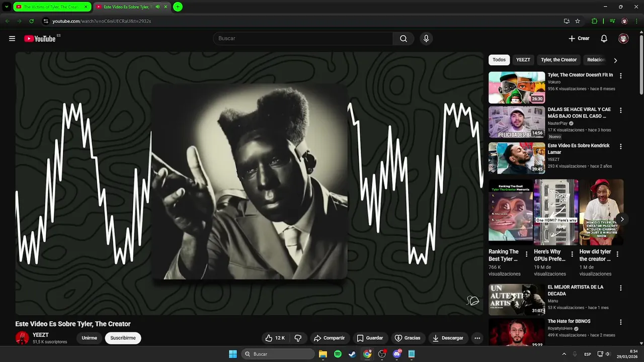
Task: Focus the browser address bar URL
Action: point(102,21)
